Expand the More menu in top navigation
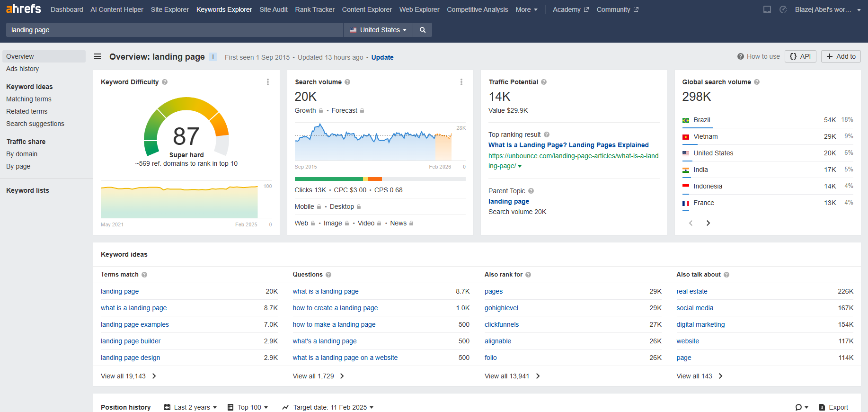Image resolution: width=868 pixels, height=412 pixels. tap(526, 9)
